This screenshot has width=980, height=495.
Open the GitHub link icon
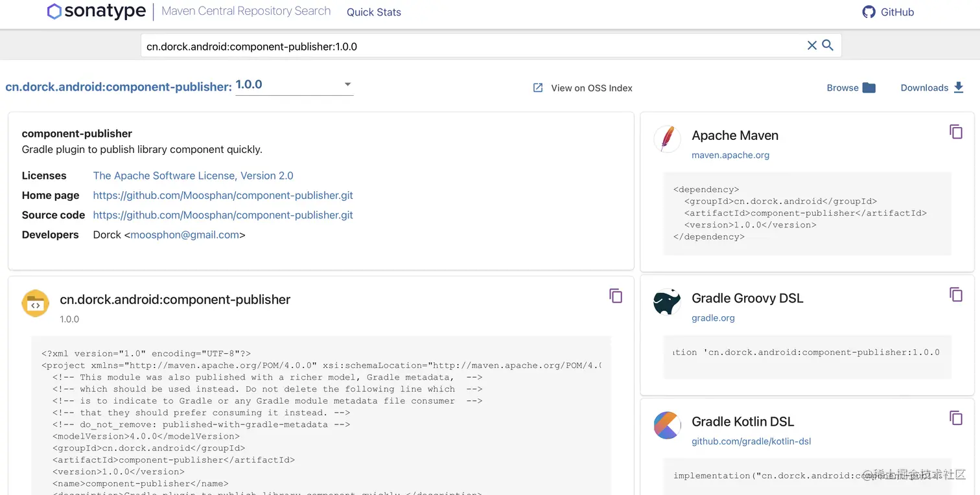tap(869, 12)
